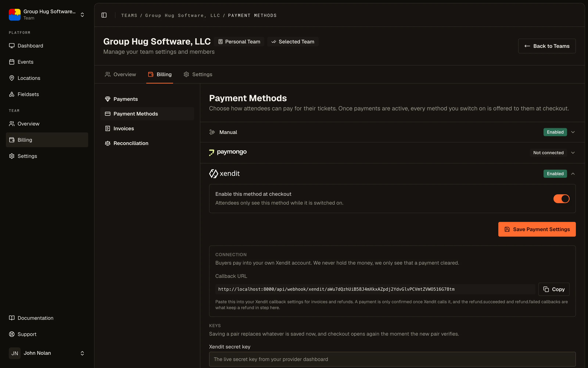Open Reconciliation submenu item
The image size is (588, 368).
coord(147,143)
